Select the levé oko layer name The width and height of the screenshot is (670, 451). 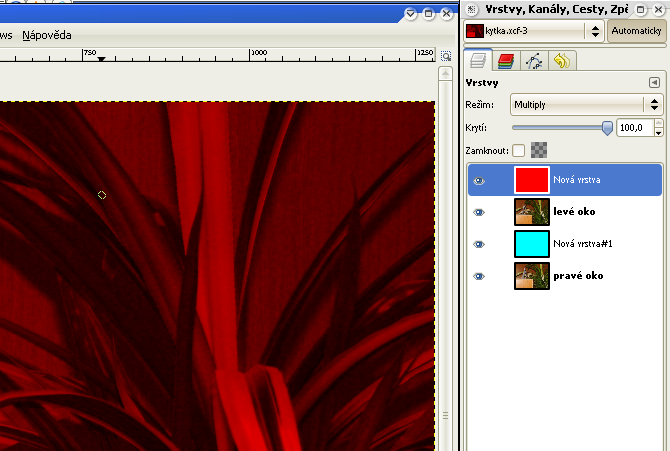[574, 212]
